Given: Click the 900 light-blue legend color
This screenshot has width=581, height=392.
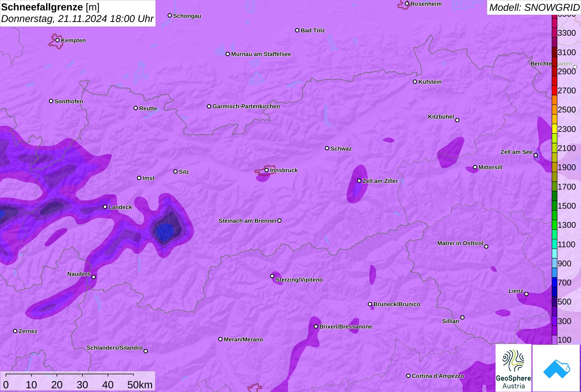Looking at the screenshot, I should [x=554, y=263].
